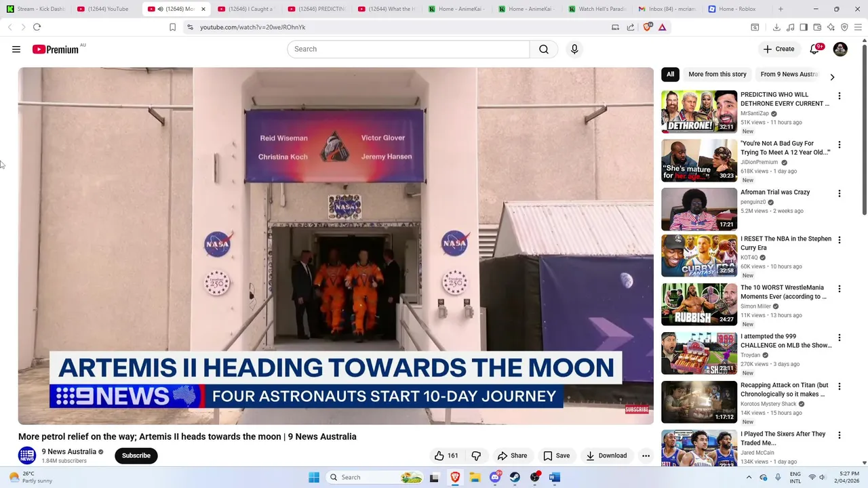Share the 9 News video
Viewport: 868px width, 488px height.
point(512,455)
